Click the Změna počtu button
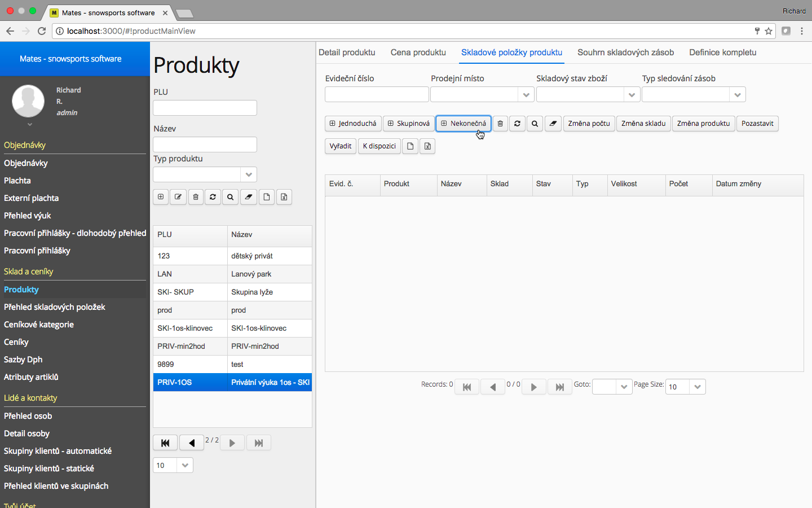 point(589,124)
